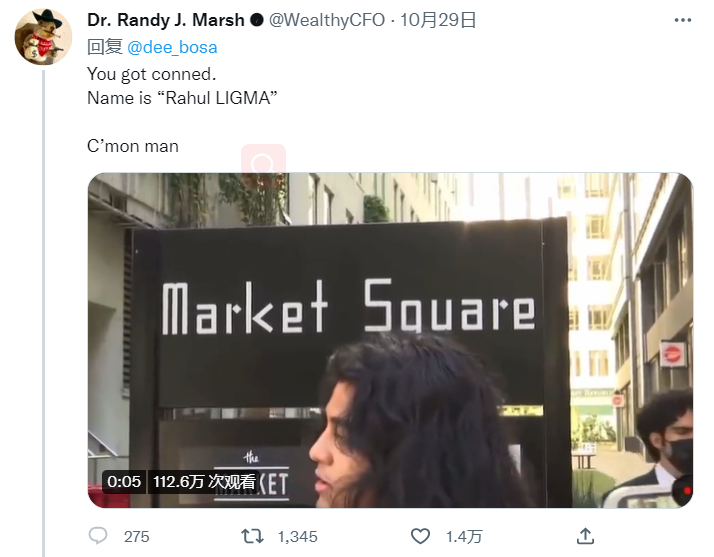Open the tweet's more options menu

click(x=683, y=20)
